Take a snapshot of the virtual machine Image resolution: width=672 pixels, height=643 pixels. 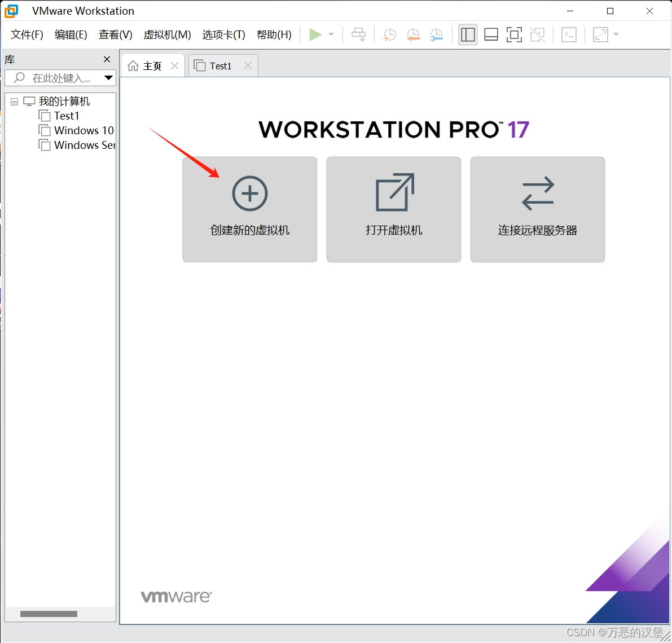tap(389, 35)
